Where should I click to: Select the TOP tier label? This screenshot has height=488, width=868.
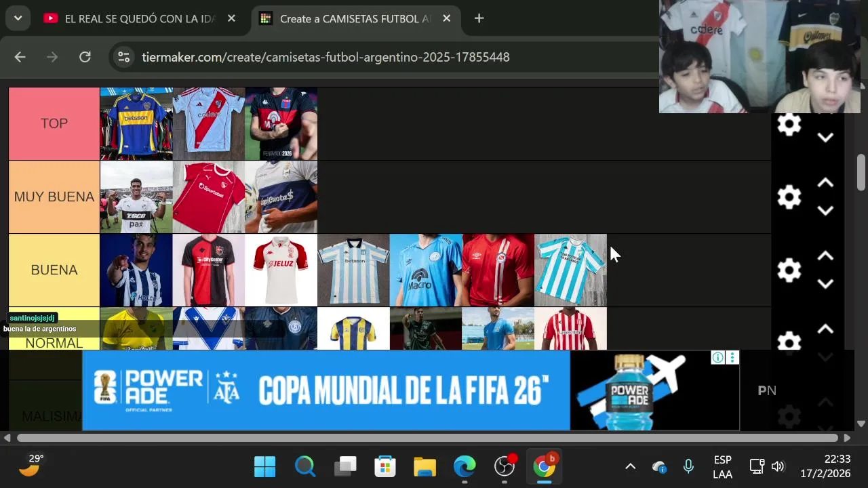(54, 123)
